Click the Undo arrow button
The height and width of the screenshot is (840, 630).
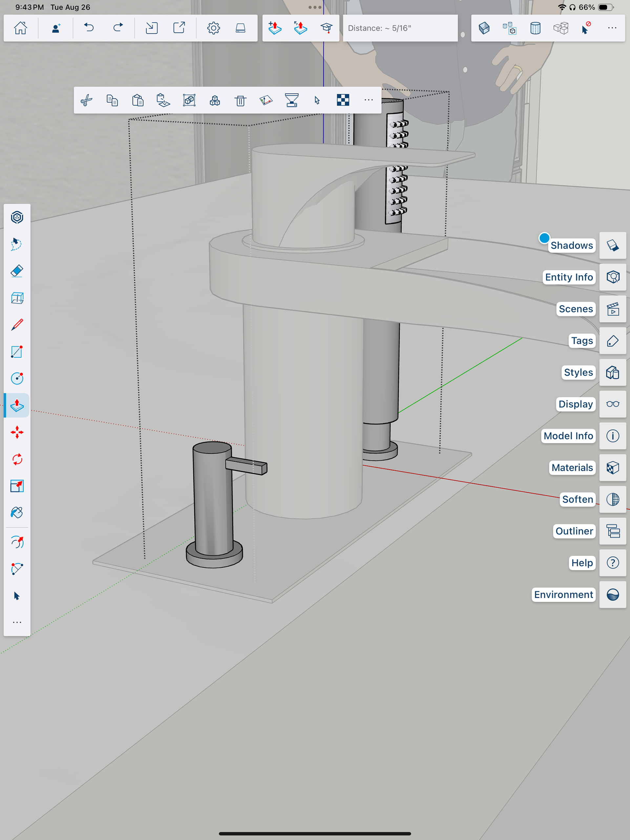[89, 28]
